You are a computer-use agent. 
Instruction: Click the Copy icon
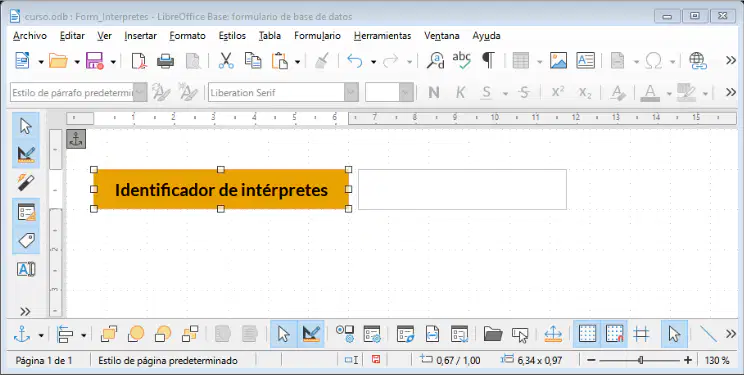pyautogui.click(x=253, y=61)
